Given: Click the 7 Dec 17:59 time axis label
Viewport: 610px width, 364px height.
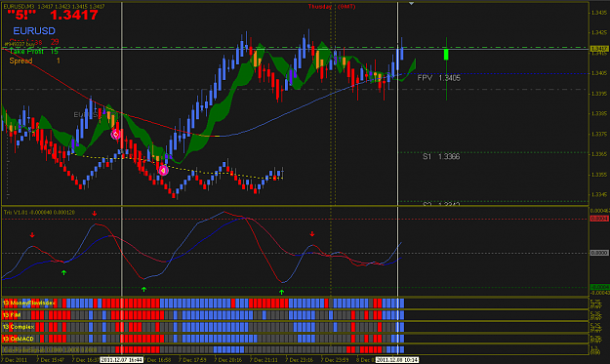Looking at the screenshot, I should click(x=192, y=360).
